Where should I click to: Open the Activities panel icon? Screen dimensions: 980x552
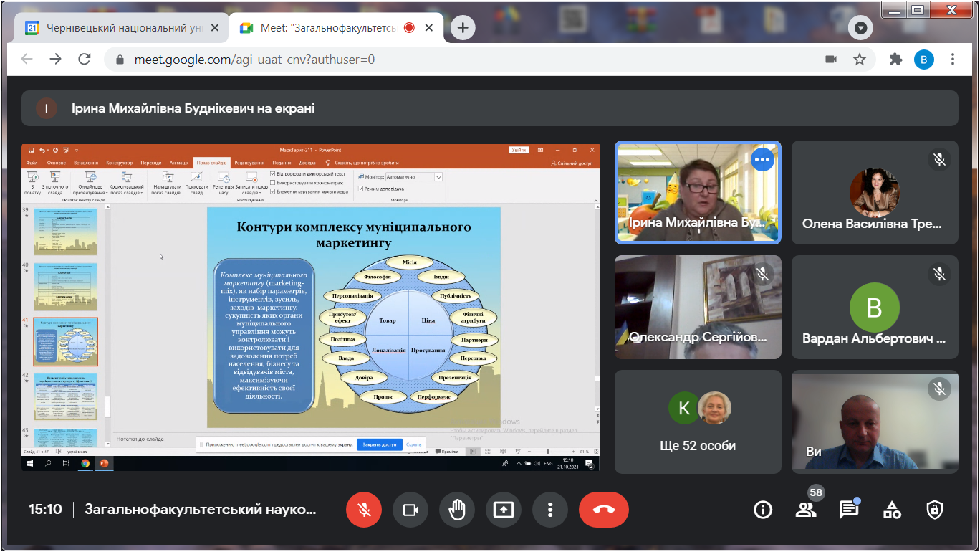point(892,510)
